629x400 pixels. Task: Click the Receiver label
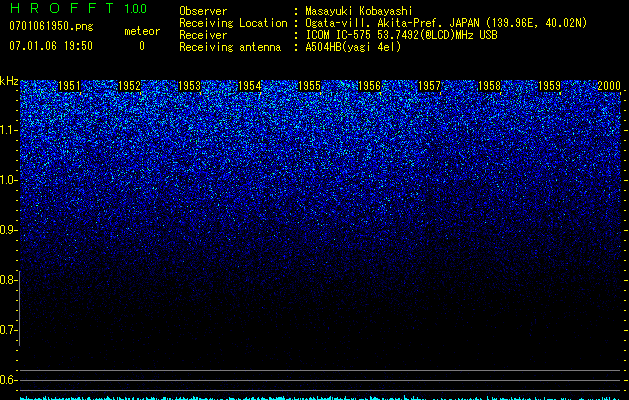click(x=203, y=35)
